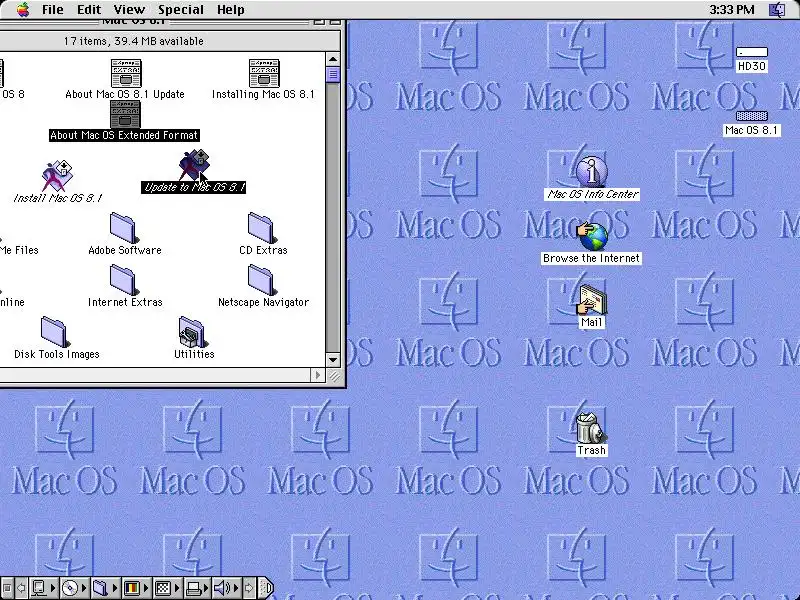Open the Edit menu
This screenshot has height=600, width=800.
pos(89,9)
